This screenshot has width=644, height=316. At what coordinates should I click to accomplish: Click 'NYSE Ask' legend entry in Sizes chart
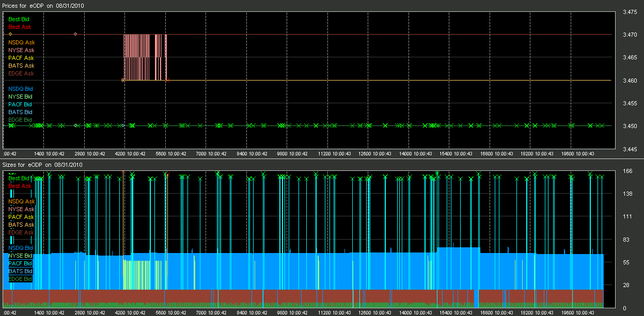coord(22,209)
